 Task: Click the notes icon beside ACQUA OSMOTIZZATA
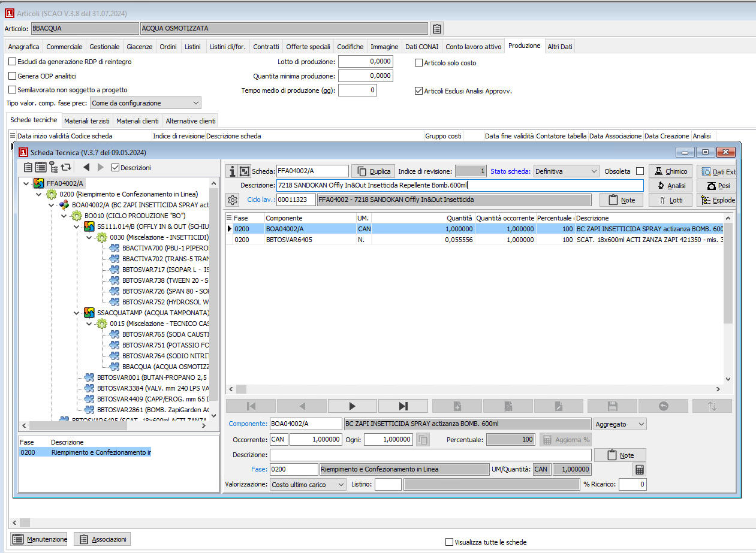[x=437, y=28]
